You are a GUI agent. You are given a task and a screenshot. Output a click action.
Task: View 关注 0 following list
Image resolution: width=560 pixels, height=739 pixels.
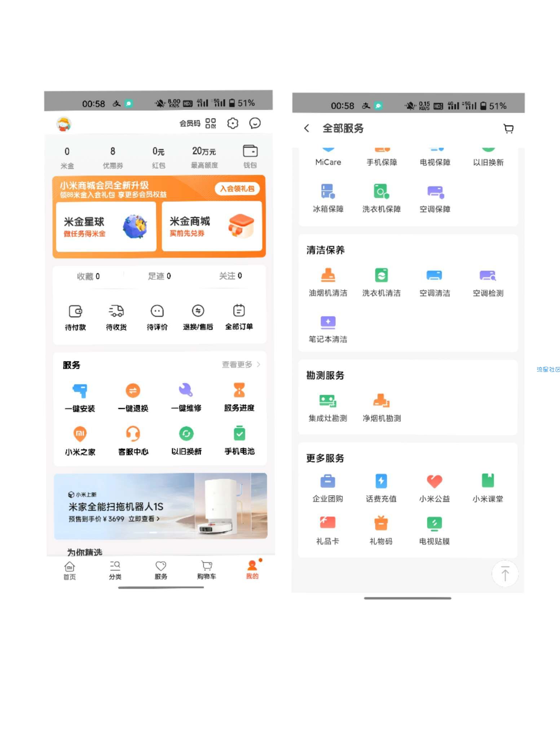pos(230,276)
